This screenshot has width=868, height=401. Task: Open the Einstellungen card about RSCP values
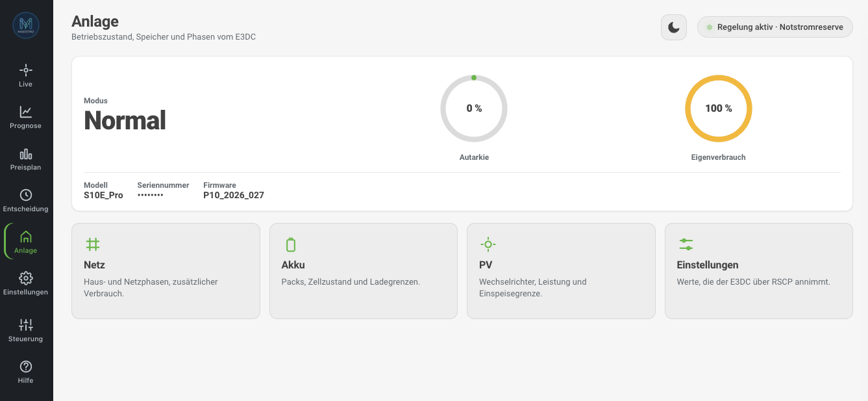(759, 271)
